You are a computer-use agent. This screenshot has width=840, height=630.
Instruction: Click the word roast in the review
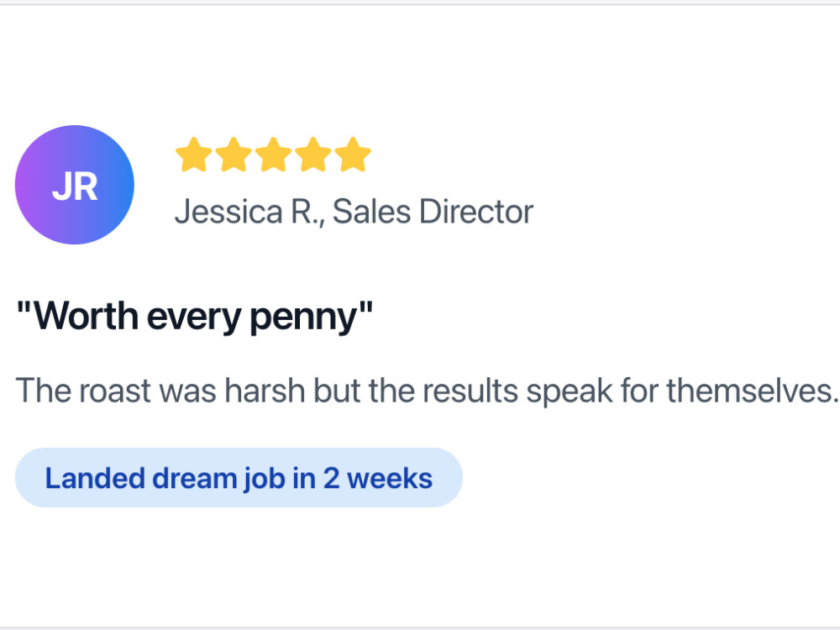[x=115, y=391]
